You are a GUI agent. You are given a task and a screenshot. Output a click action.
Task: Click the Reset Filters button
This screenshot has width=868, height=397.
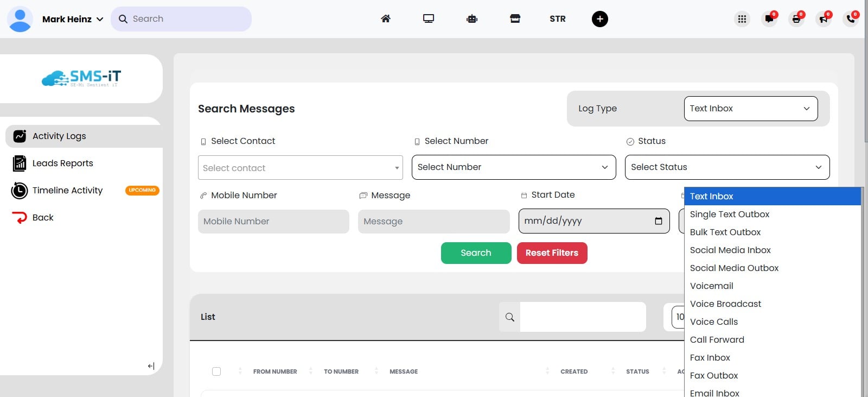(552, 253)
